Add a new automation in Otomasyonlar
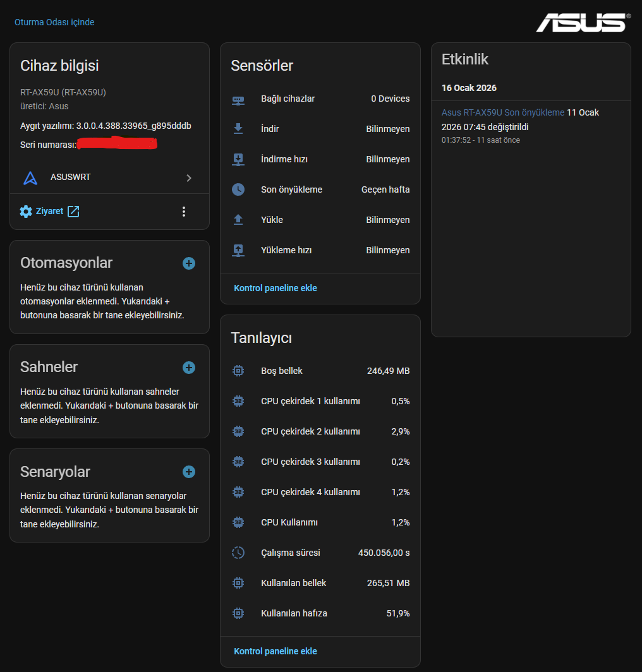642x672 pixels. point(189,263)
